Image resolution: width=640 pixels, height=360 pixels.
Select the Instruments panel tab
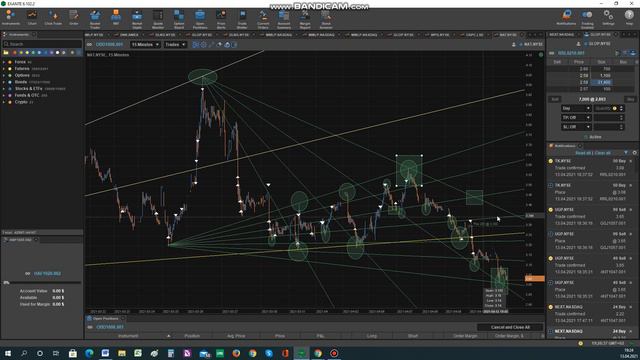pos(19,35)
